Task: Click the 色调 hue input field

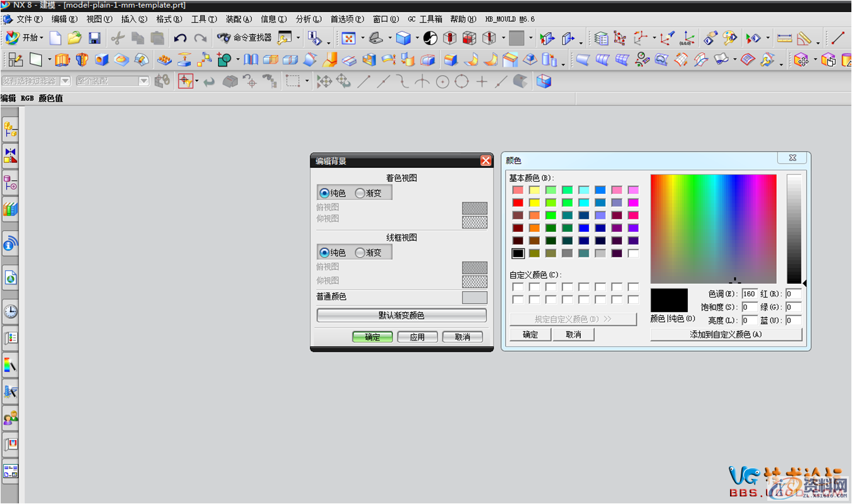Action: 750,294
